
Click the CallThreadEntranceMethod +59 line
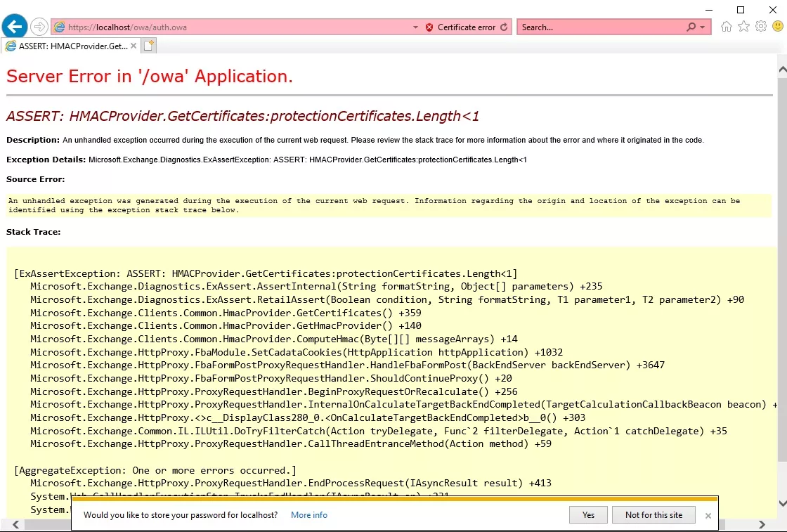tap(291, 443)
